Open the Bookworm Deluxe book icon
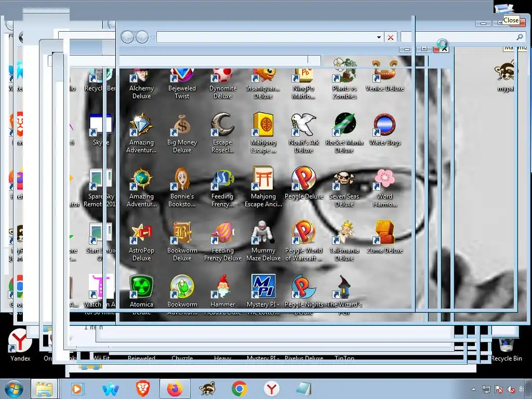The width and height of the screenshot is (532, 399). click(x=182, y=233)
